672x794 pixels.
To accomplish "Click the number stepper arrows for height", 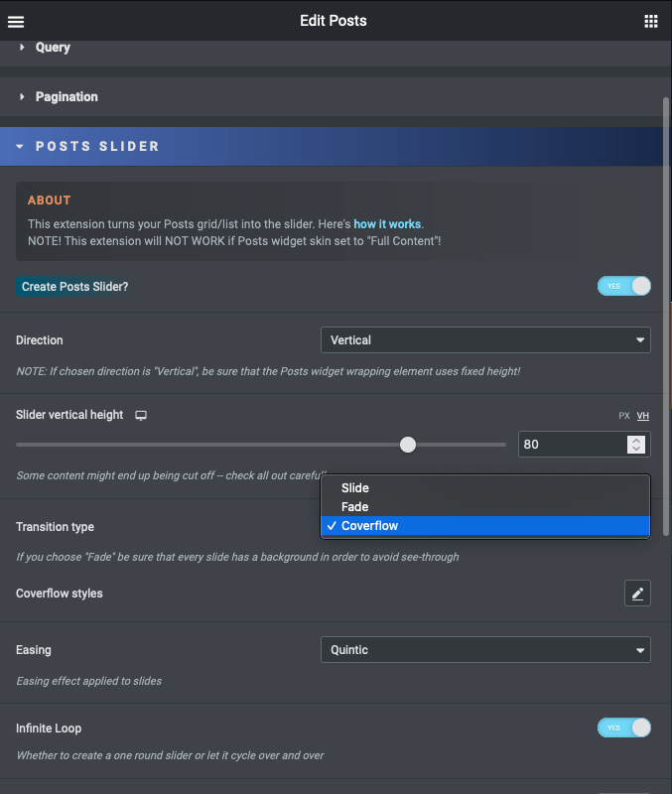I will pyautogui.click(x=636, y=445).
